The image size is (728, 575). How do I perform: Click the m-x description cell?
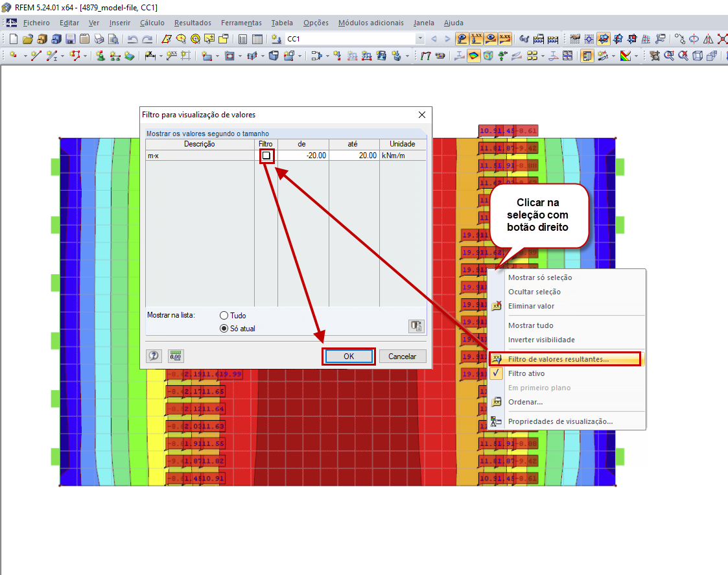click(x=200, y=156)
